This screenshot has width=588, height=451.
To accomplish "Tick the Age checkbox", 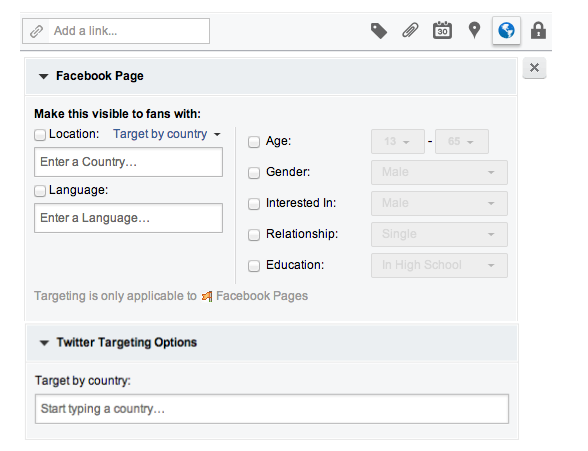I will (x=254, y=142).
